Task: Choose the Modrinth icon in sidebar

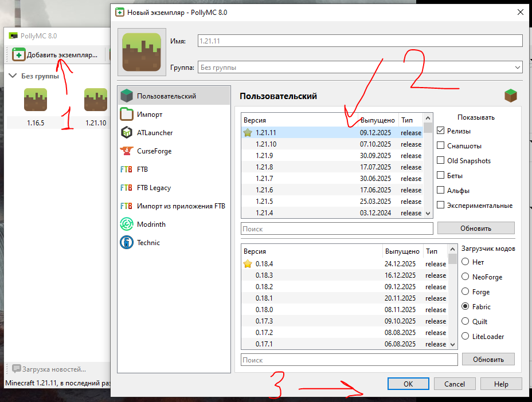Action: click(x=127, y=224)
